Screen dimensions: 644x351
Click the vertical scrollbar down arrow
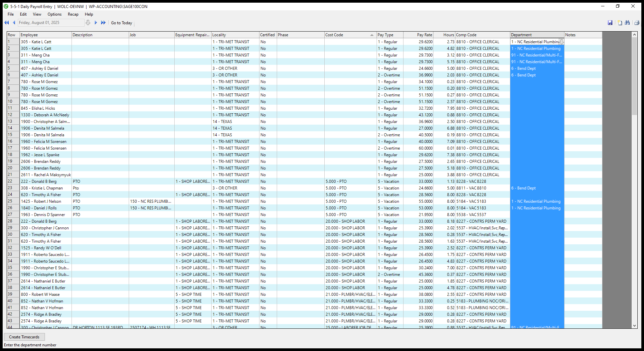(x=634, y=326)
